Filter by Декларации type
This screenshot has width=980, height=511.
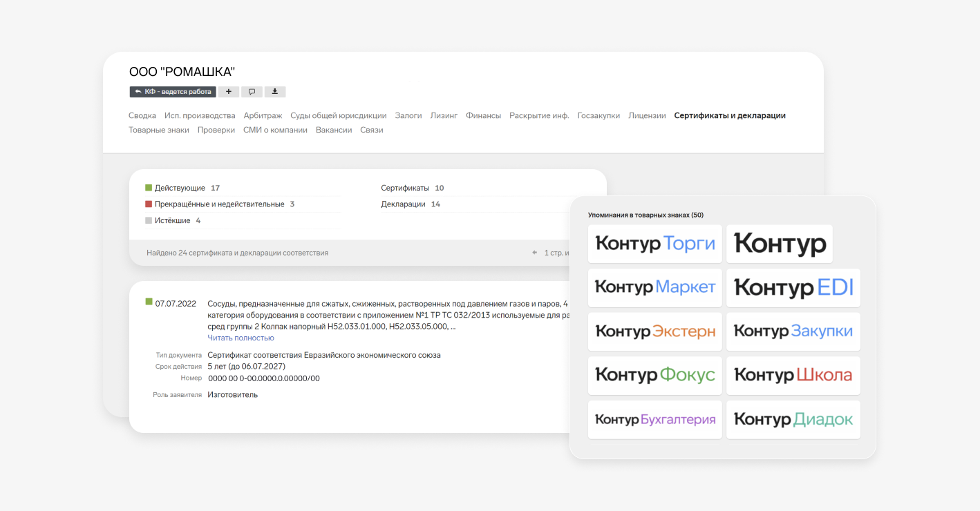point(411,204)
